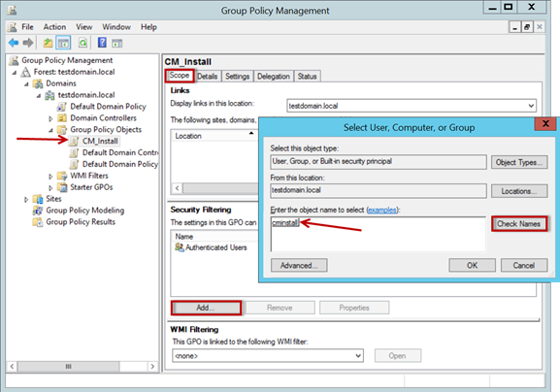560x392 pixels.
Task: Open the Window menu
Action: coord(116,27)
